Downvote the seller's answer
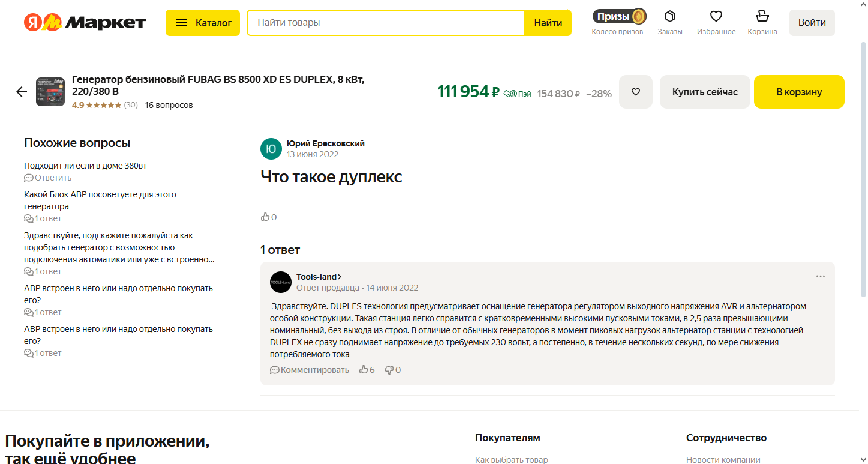This screenshot has height=464, width=868. pos(389,370)
